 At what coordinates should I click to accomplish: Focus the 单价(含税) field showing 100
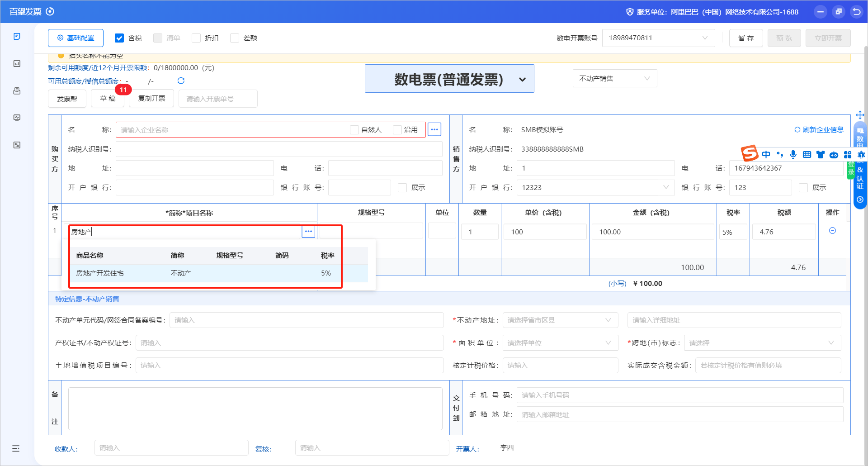(545, 232)
